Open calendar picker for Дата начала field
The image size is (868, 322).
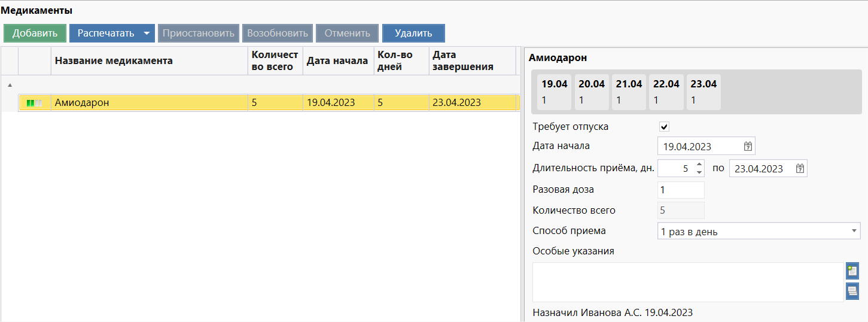(748, 146)
